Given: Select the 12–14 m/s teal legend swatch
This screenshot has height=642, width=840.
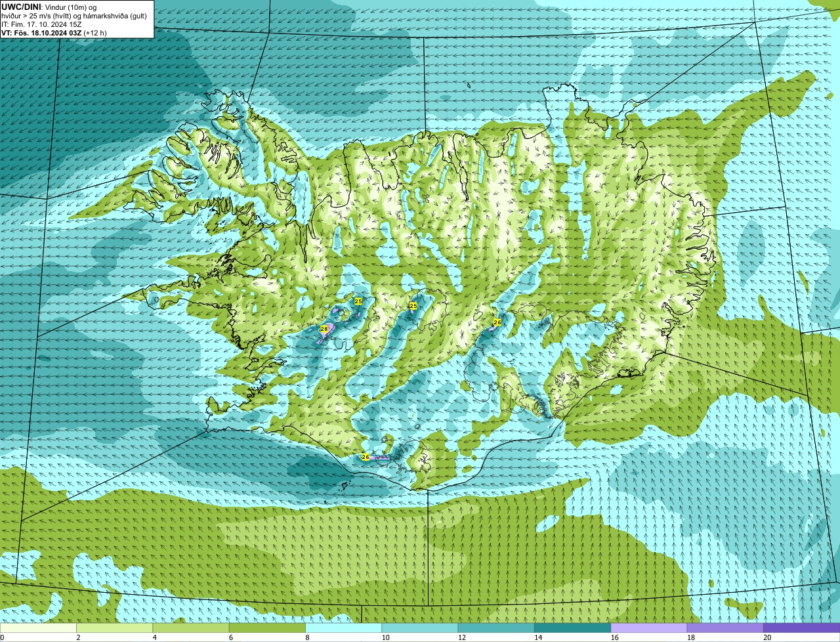Looking at the screenshot, I should tap(496, 628).
